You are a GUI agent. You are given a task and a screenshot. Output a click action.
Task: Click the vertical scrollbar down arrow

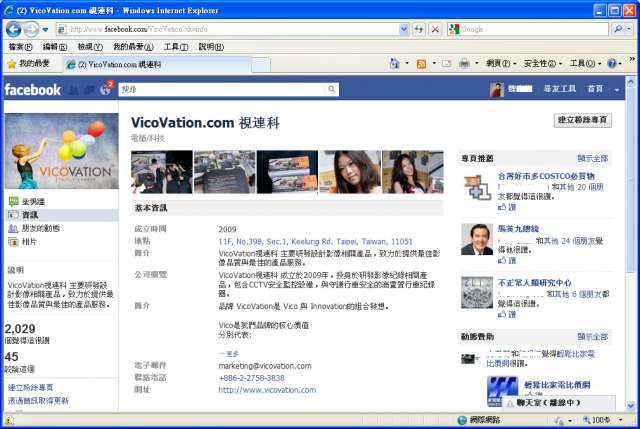click(631, 406)
